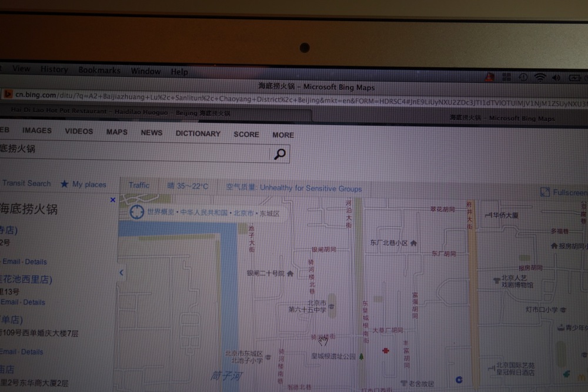The height and width of the screenshot is (392, 588).
Task: Open the MORE navigation dropdown
Action: coord(283,135)
